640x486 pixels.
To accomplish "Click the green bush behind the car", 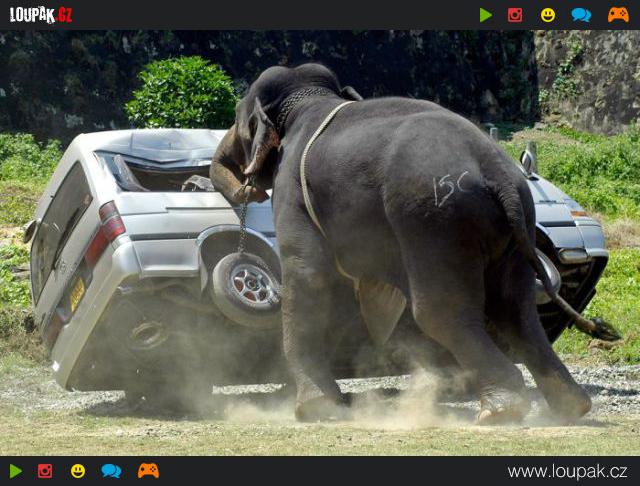I will tap(181, 93).
